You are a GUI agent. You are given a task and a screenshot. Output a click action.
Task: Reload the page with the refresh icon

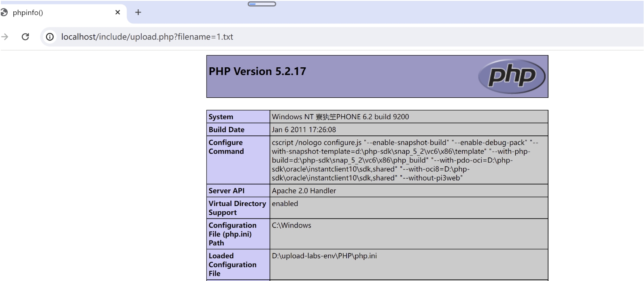25,37
